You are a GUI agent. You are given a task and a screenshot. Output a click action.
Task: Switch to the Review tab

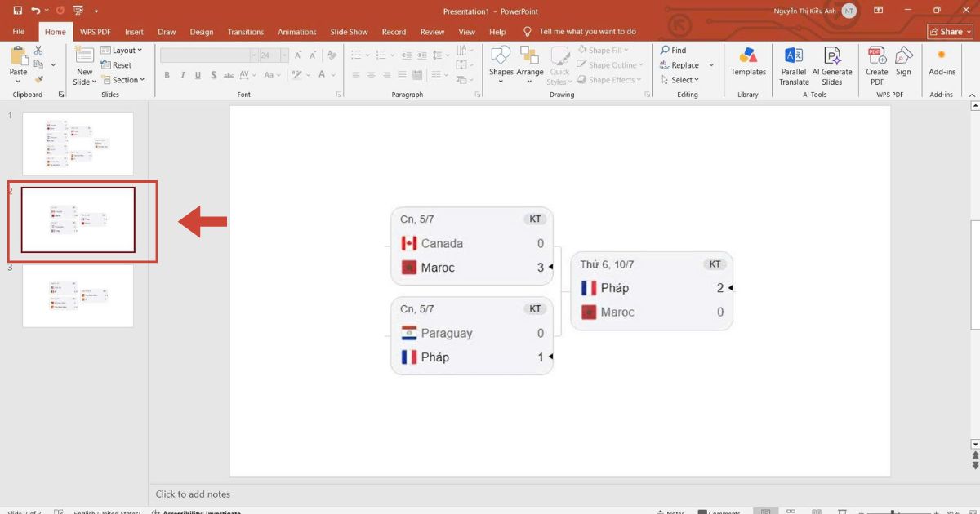(x=432, y=32)
